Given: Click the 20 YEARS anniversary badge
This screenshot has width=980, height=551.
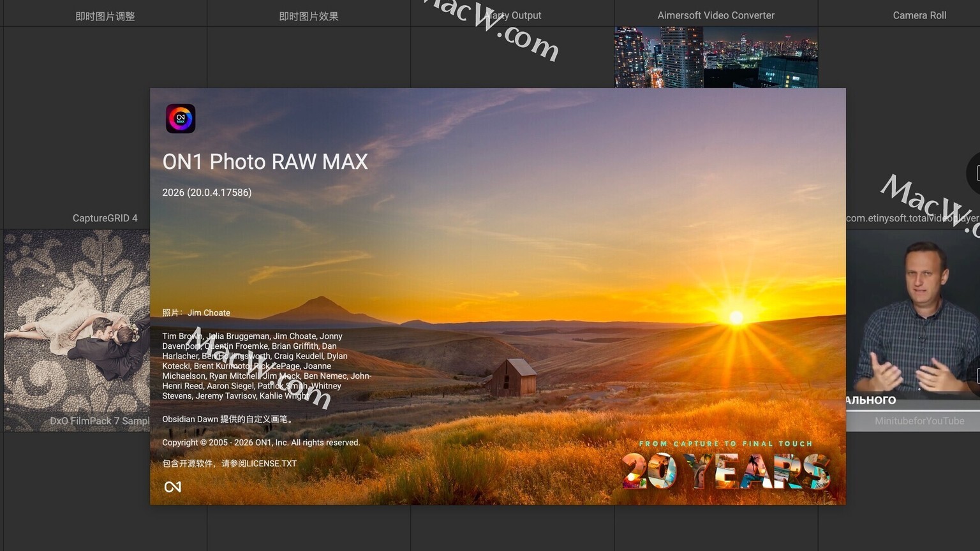Looking at the screenshot, I should tap(726, 471).
